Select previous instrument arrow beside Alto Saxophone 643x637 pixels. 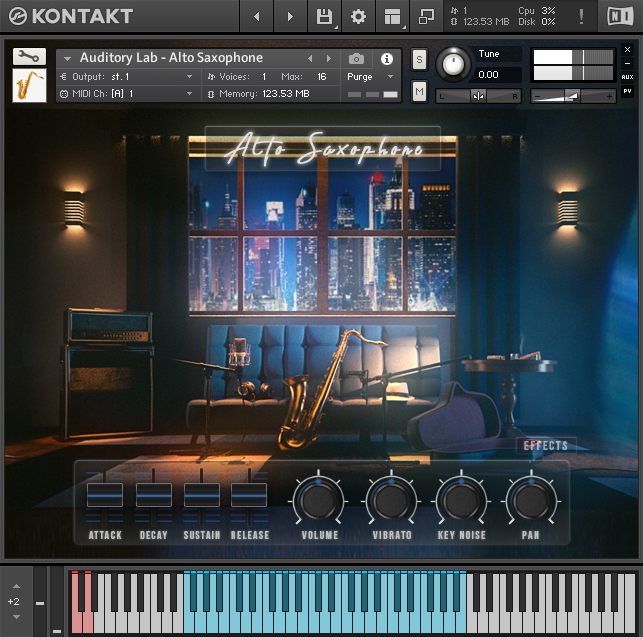click(310, 59)
